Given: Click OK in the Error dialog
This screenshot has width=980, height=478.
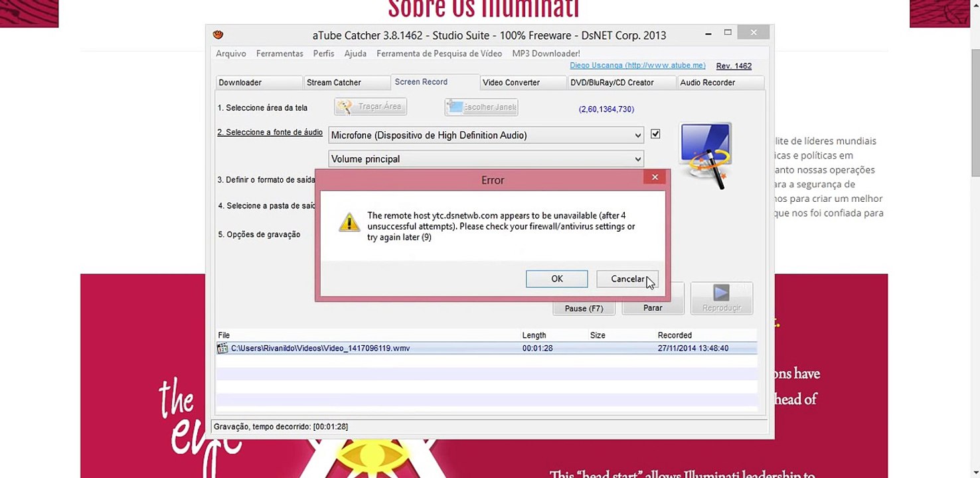Looking at the screenshot, I should (556, 279).
